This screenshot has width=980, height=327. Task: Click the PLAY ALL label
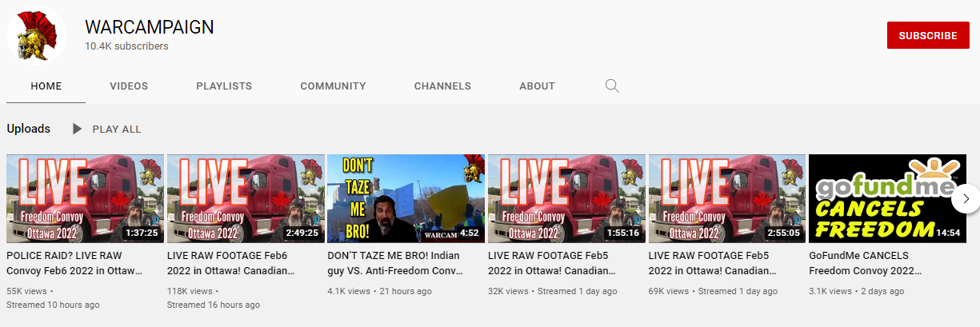coord(117,130)
